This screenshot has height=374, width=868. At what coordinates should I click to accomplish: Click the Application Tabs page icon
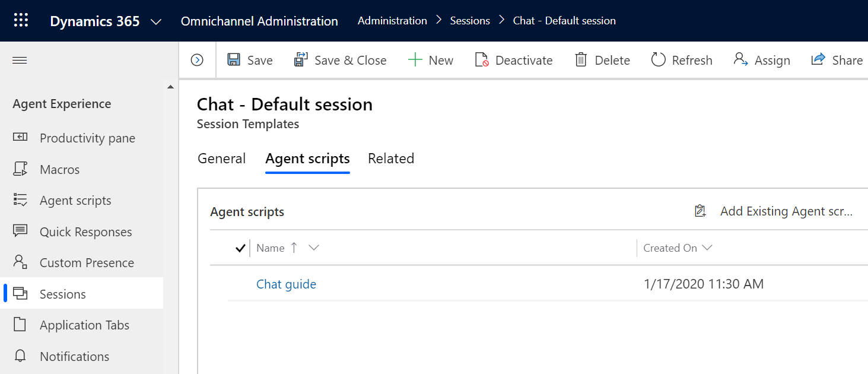(x=20, y=325)
